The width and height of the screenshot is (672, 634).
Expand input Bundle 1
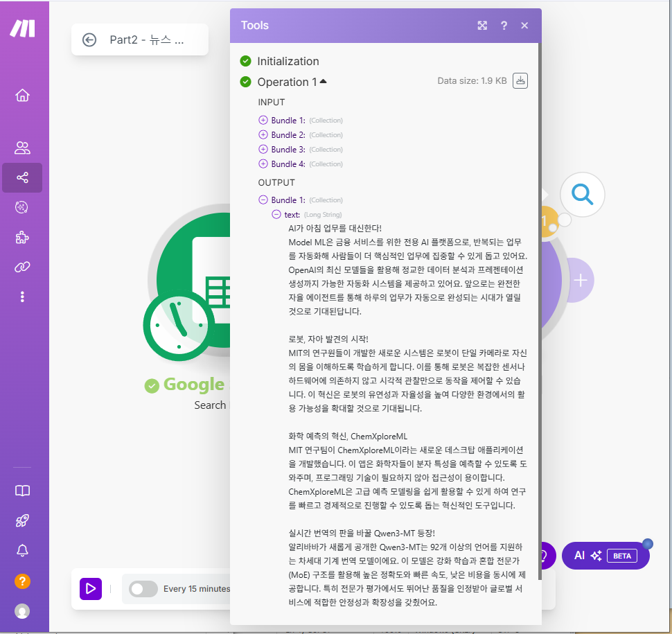tap(263, 120)
